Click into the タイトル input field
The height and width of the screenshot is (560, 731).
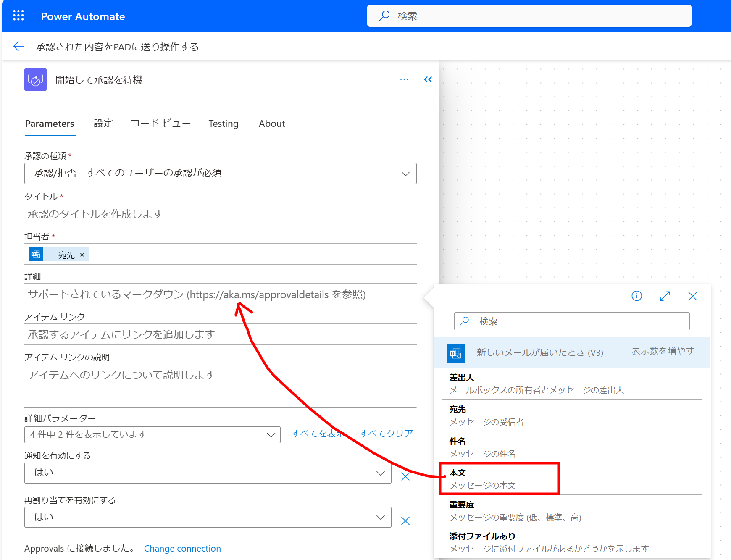[221, 214]
